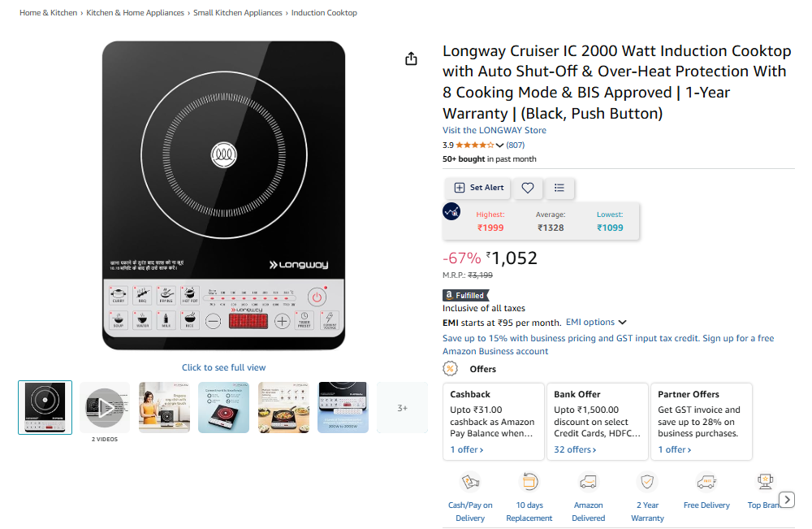
Task: Click the share icon beside the product image
Action: coord(411,59)
